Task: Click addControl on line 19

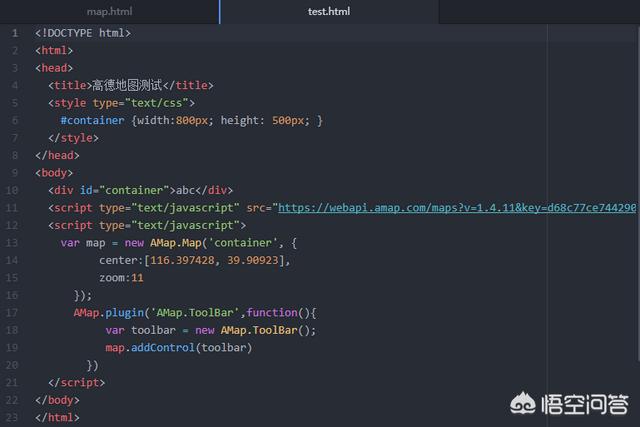Action: coord(163,348)
